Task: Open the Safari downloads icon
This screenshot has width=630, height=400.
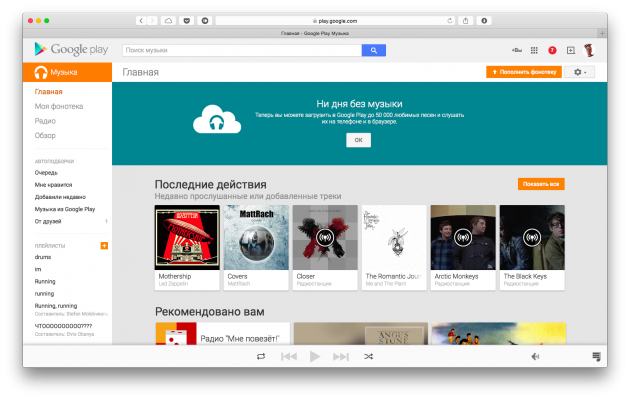Action: pos(484,20)
